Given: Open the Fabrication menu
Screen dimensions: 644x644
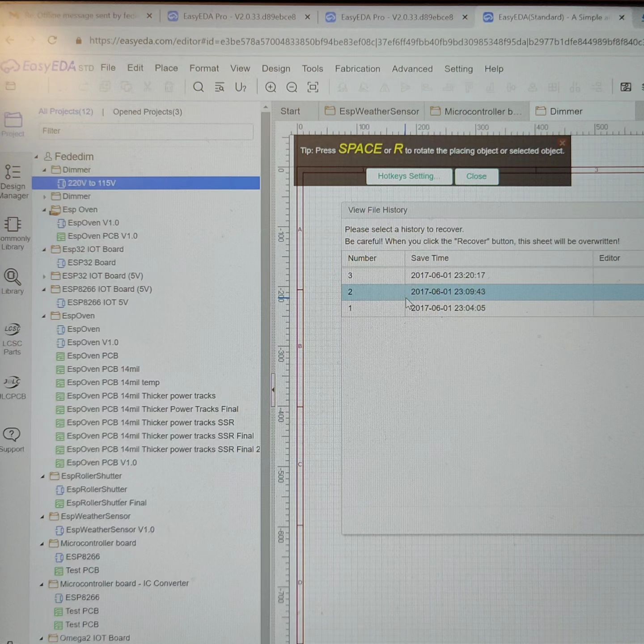Looking at the screenshot, I should [357, 68].
